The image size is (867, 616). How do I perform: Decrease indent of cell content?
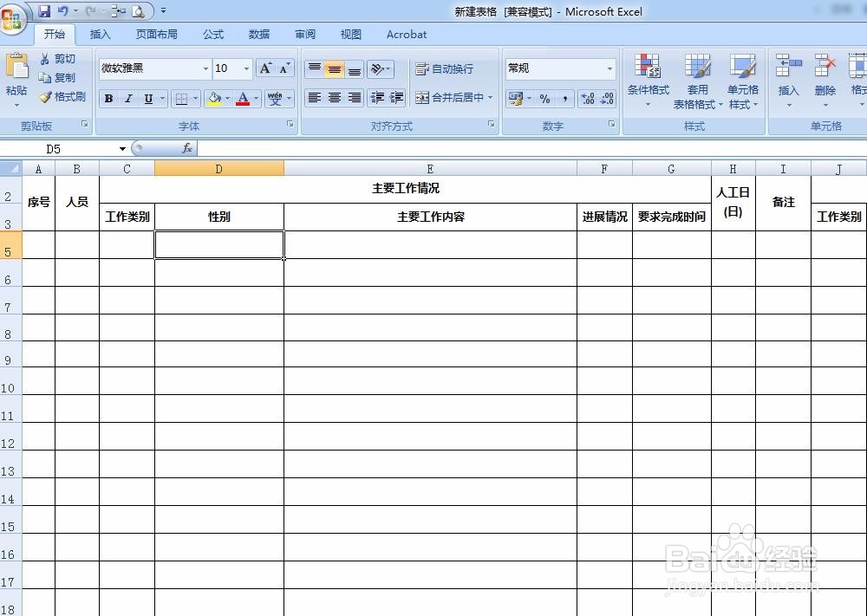pyautogui.click(x=378, y=98)
